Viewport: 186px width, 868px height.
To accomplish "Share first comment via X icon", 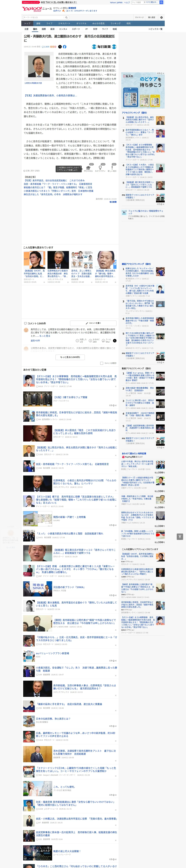I will [114, 341].
